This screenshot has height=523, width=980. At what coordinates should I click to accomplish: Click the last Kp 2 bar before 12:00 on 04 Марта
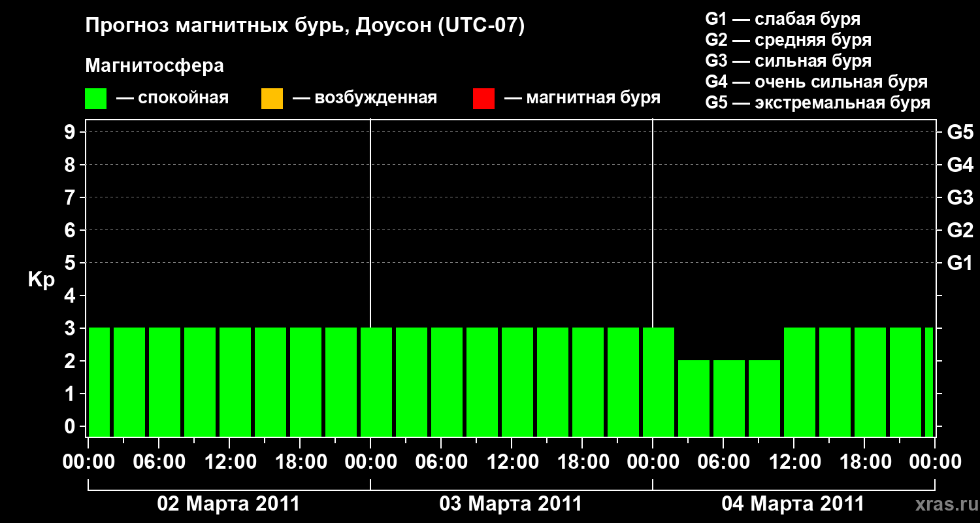[764, 398]
